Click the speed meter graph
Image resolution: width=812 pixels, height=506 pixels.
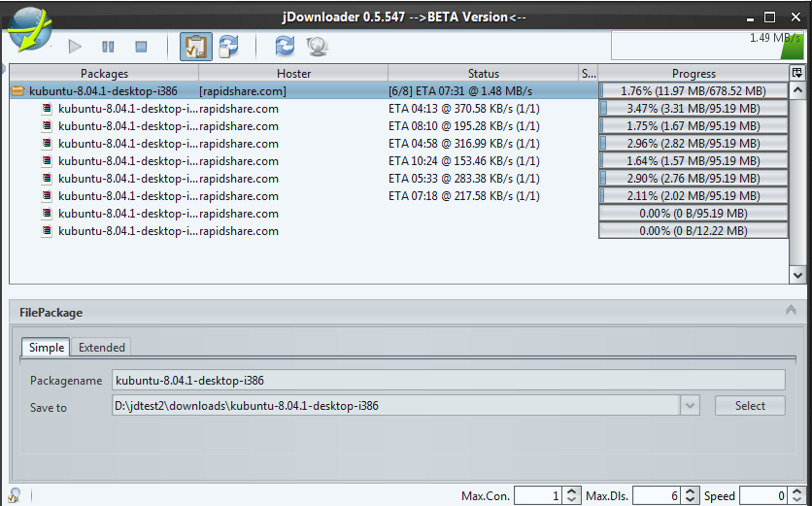707,46
